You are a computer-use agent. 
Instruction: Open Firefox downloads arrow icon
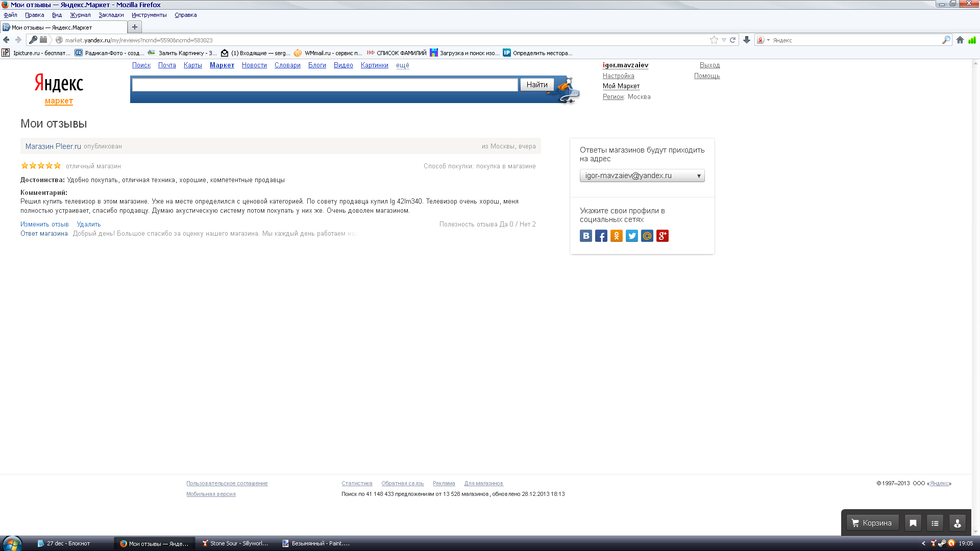point(747,40)
